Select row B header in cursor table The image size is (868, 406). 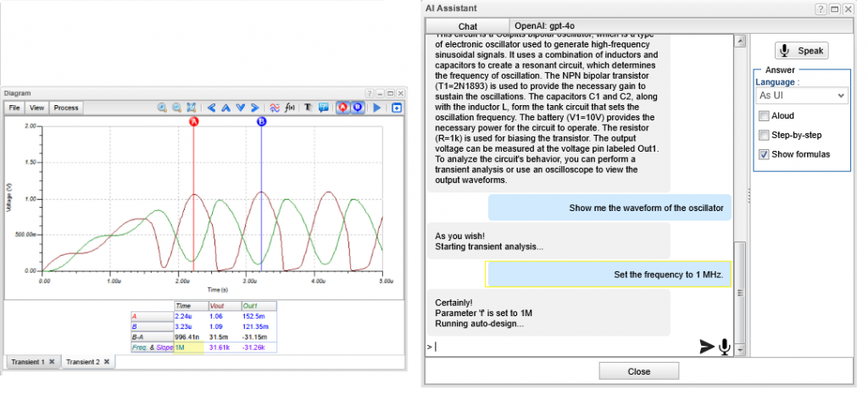pos(151,326)
